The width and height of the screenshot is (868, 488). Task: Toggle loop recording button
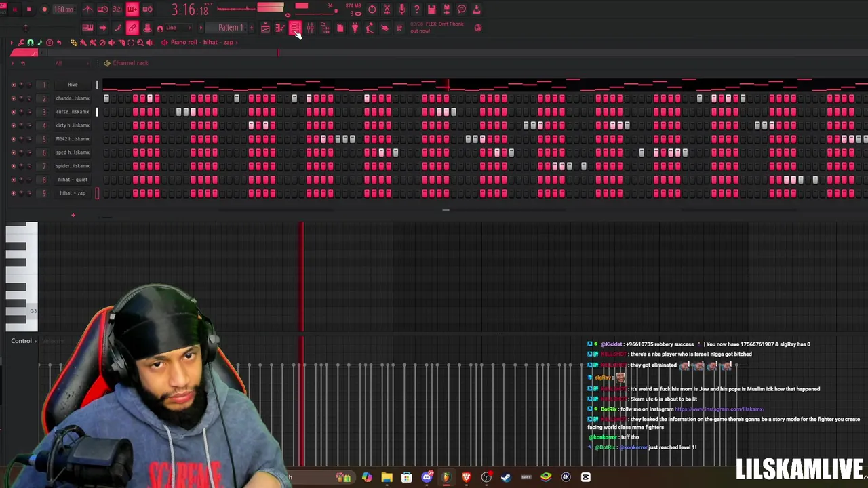click(147, 9)
